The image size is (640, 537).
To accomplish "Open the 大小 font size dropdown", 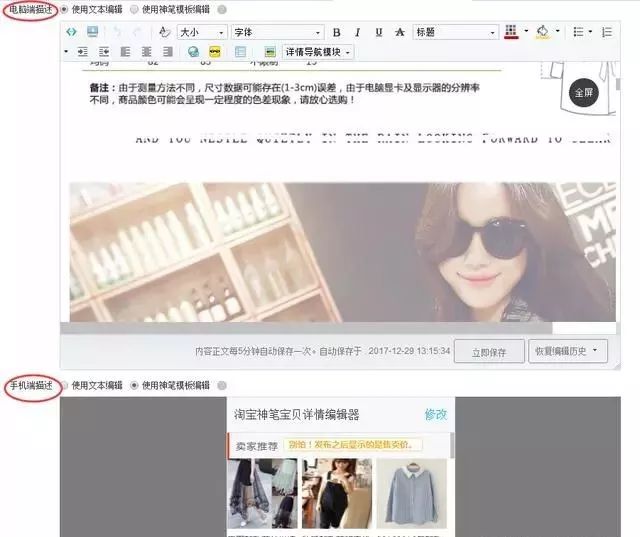I will tap(202, 32).
